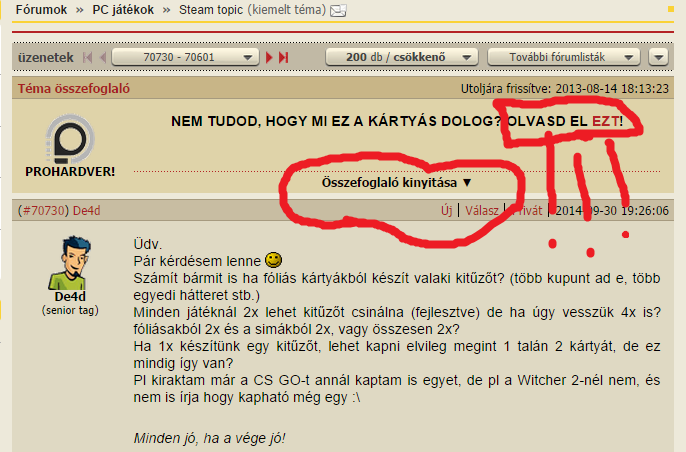The height and width of the screenshot is (452, 686).
Task: Jump to first page of messages
Action: 88,57
